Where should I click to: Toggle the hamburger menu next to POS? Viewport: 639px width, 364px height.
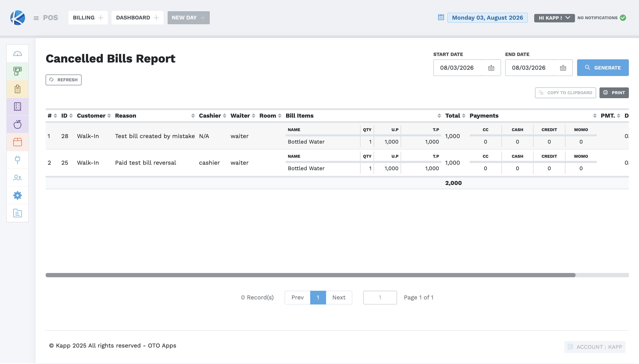coord(36,18)
